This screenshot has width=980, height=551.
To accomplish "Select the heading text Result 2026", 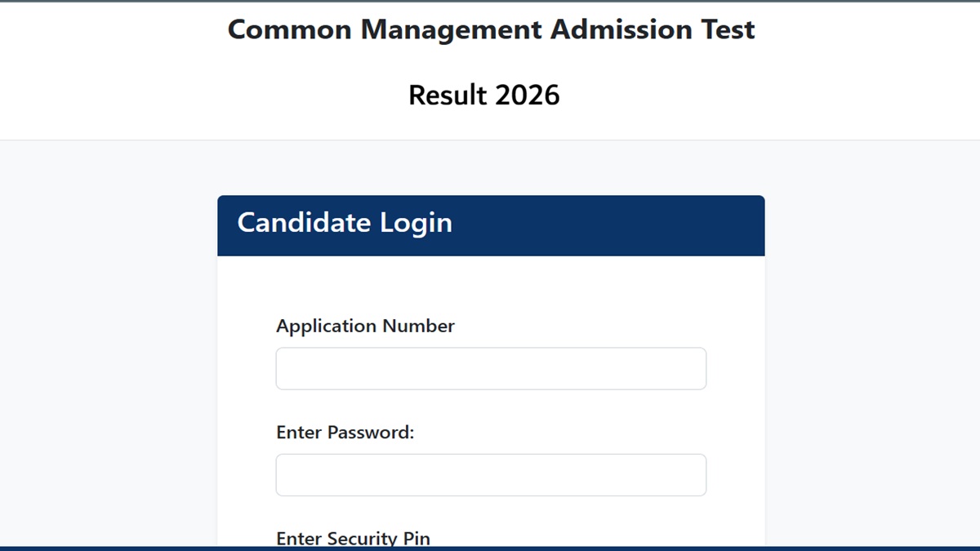I will click(483, 95).
